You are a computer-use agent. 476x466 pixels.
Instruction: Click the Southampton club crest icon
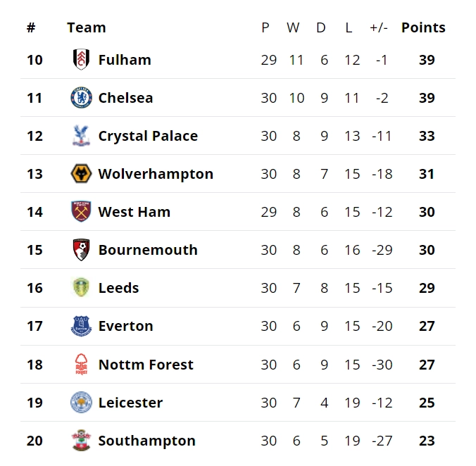[x=81, y=441]
